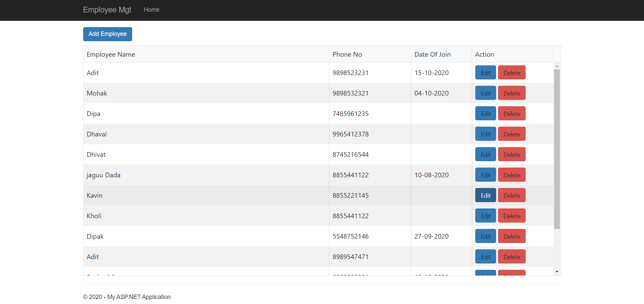Click the table scrollbar down arrow
The width and height of the screenshot is (644, 304).
557,272
